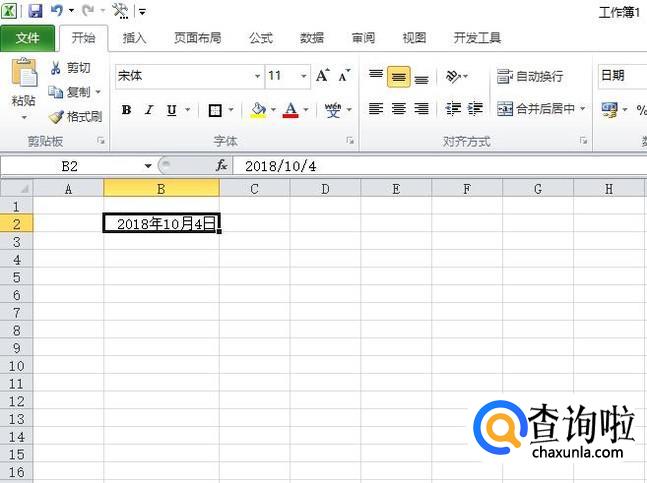647x483 pixels.
Task: Click the Select All corner triangle
Action: point(17,188)
